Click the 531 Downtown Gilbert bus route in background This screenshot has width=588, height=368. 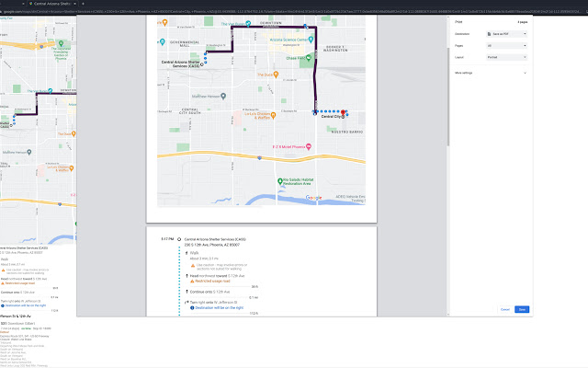pyautogui.click(x=18, y=323)
